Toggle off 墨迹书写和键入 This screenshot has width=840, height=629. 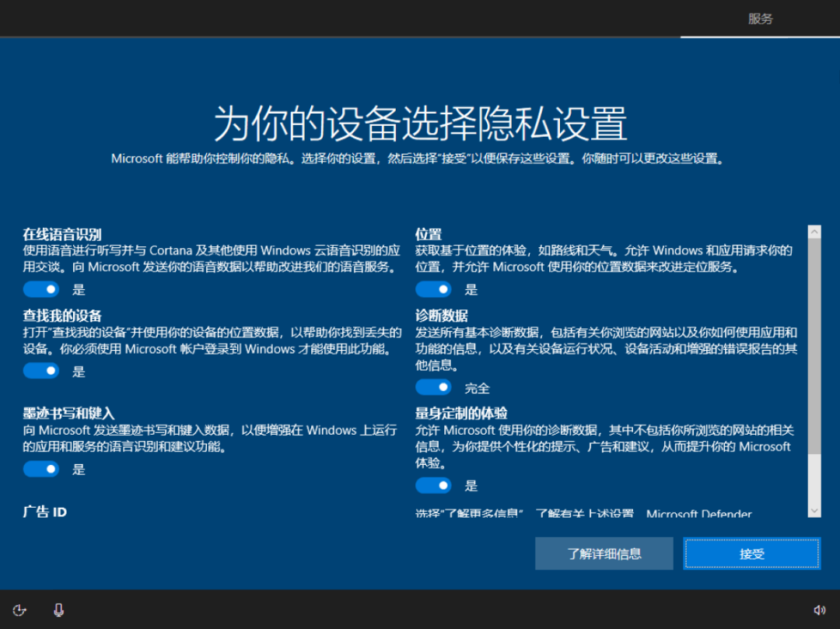pos(40,469)
